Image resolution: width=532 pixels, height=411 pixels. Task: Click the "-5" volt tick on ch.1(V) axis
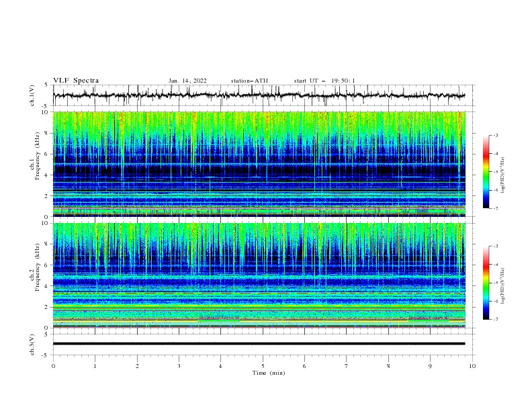(x=46, y=106)
